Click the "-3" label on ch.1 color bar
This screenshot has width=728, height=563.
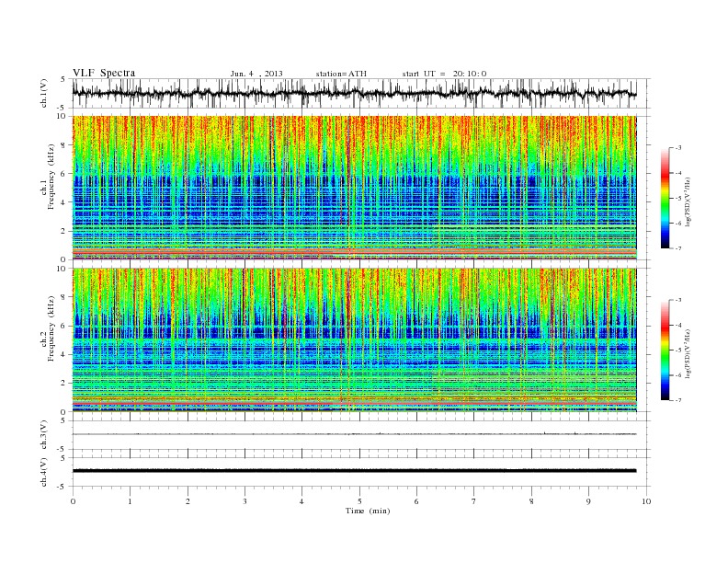[678, 148]
